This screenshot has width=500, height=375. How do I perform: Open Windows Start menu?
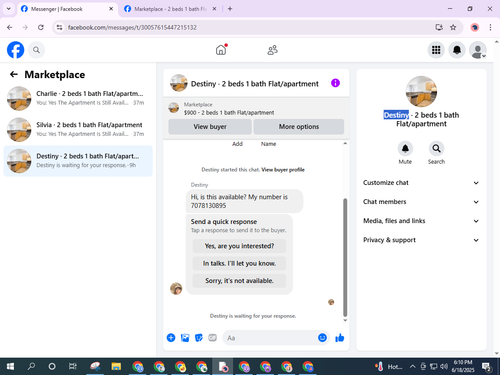coord(10,367)
